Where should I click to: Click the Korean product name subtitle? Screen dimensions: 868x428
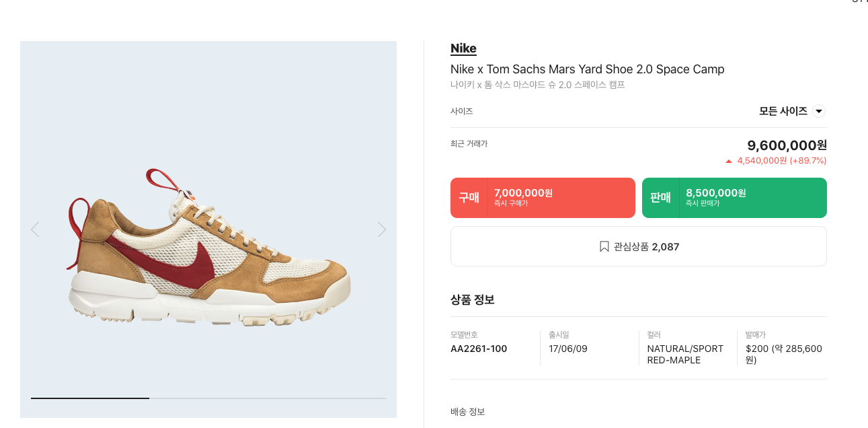click(538, 85)
